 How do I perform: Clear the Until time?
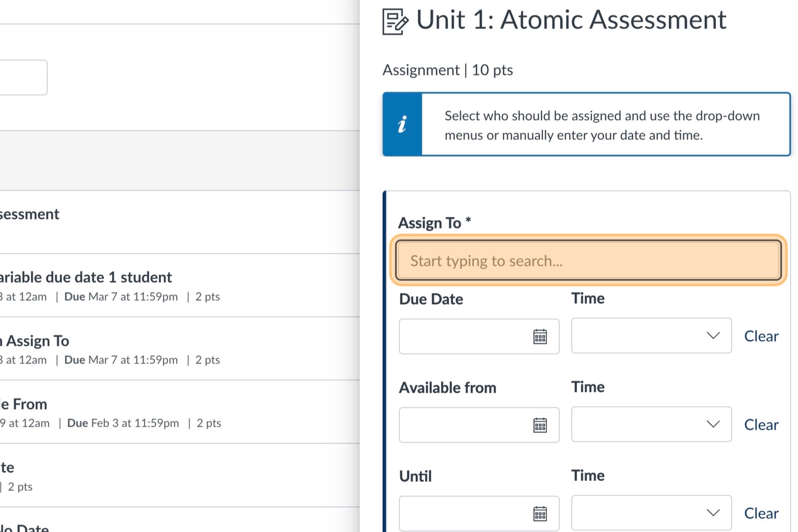(x=761, y=513)
